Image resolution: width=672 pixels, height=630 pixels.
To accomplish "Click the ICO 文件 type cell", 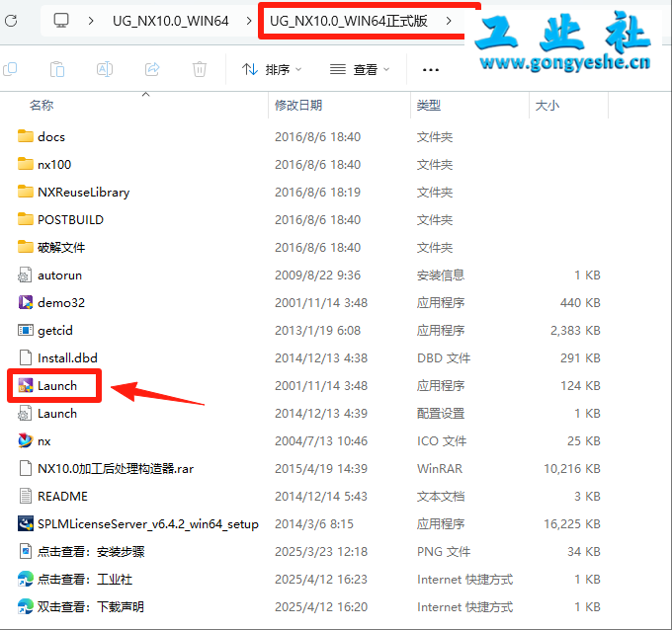I will [x=442, y=441].
